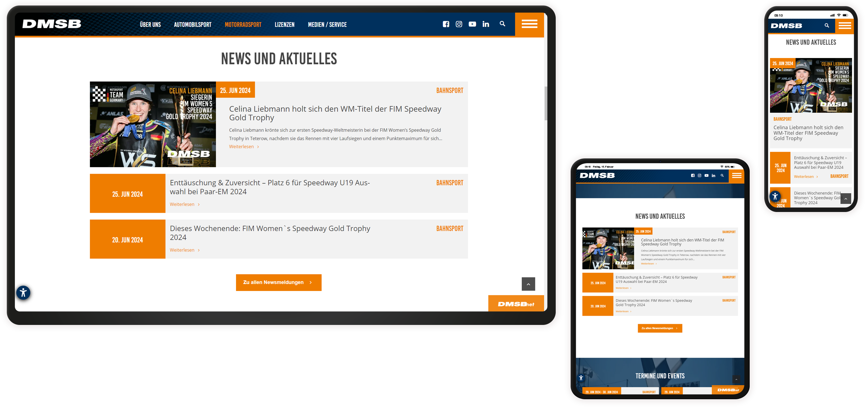This screenshot has width=868, height=407.
Task: Toggle the hamburger menu in phone view
Action: 845,25
